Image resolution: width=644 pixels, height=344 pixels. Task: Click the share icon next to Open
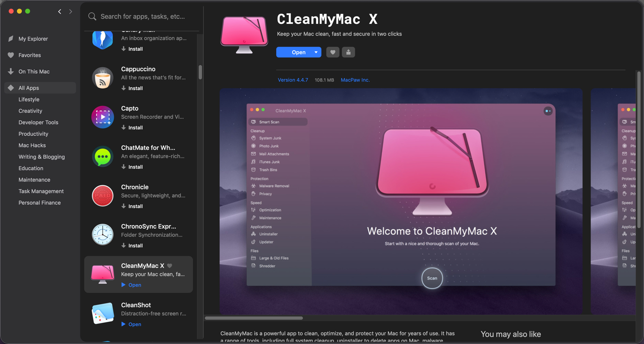point(348,52)
